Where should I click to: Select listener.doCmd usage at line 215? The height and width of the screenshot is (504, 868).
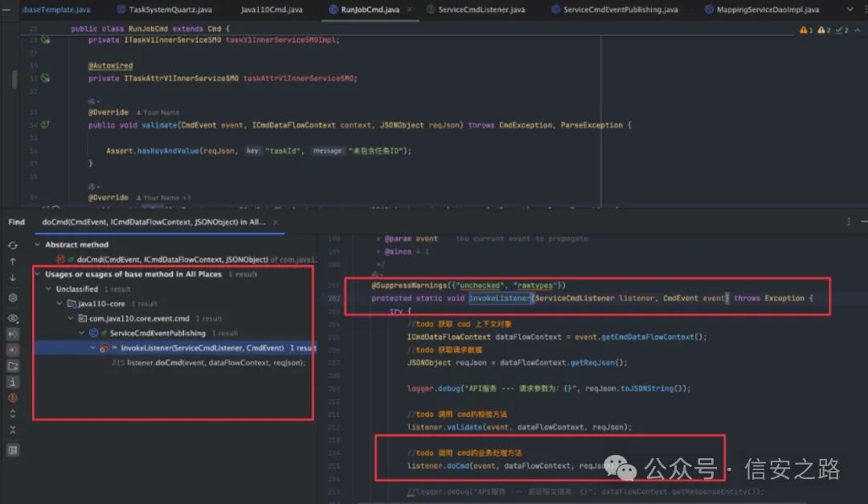click(x=176, y=363)
